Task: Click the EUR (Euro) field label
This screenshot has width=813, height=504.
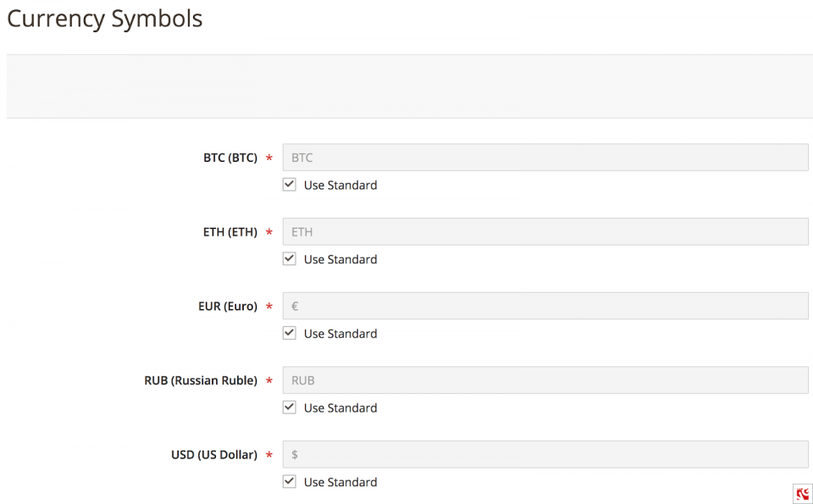Action: [226, 306]
